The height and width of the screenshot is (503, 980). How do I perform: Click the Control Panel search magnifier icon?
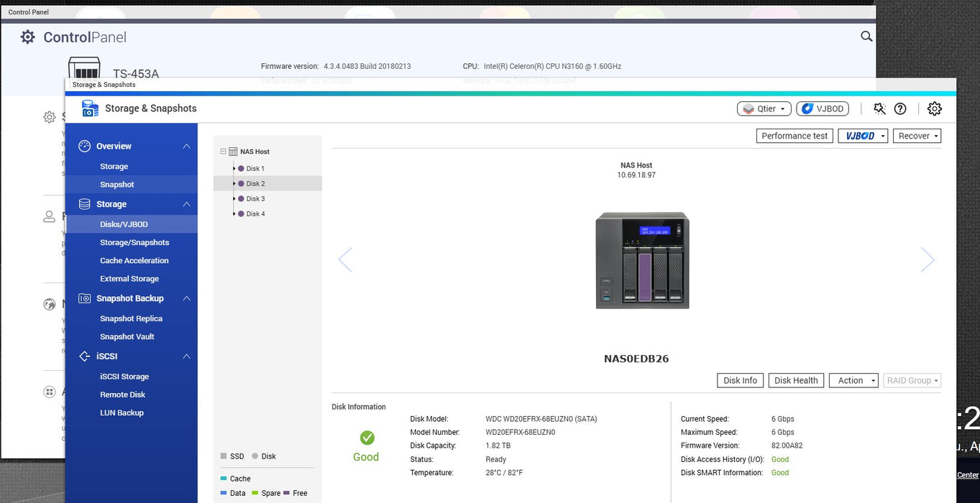(x=866, y=37)
